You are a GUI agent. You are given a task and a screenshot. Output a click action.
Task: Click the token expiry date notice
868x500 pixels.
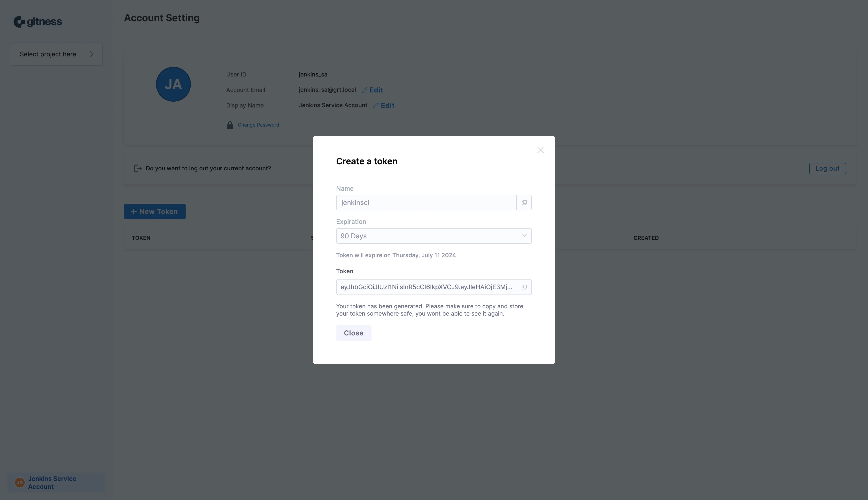tap(396, 255)
